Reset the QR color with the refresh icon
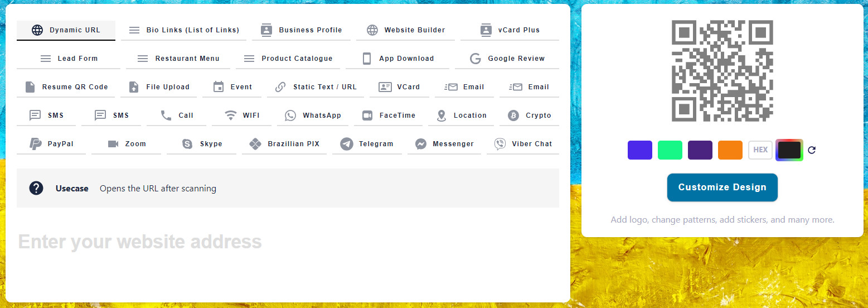This screenshot has height=308, width=868. coord(812,150)
